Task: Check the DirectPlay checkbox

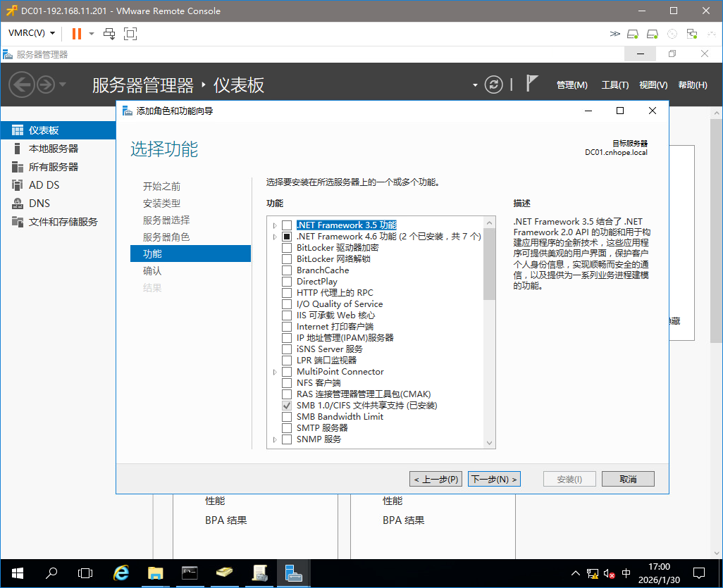Action: pos(287,282)
